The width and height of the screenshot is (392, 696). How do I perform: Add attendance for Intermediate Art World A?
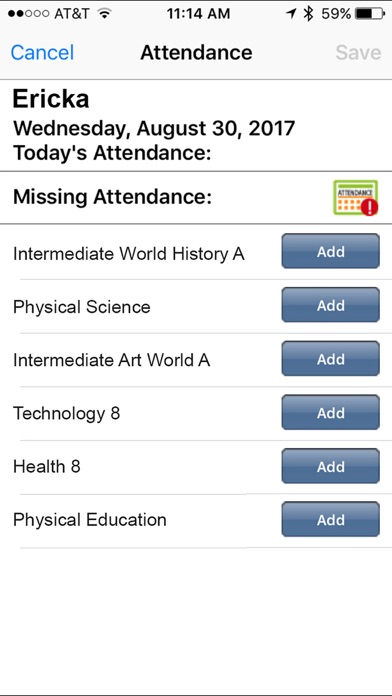tap(331, 359)
